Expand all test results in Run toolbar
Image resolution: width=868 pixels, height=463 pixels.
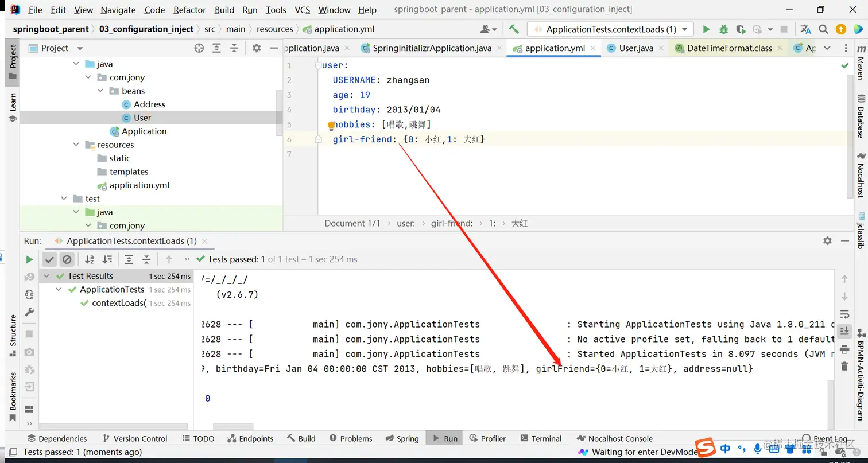pos(129,259)
